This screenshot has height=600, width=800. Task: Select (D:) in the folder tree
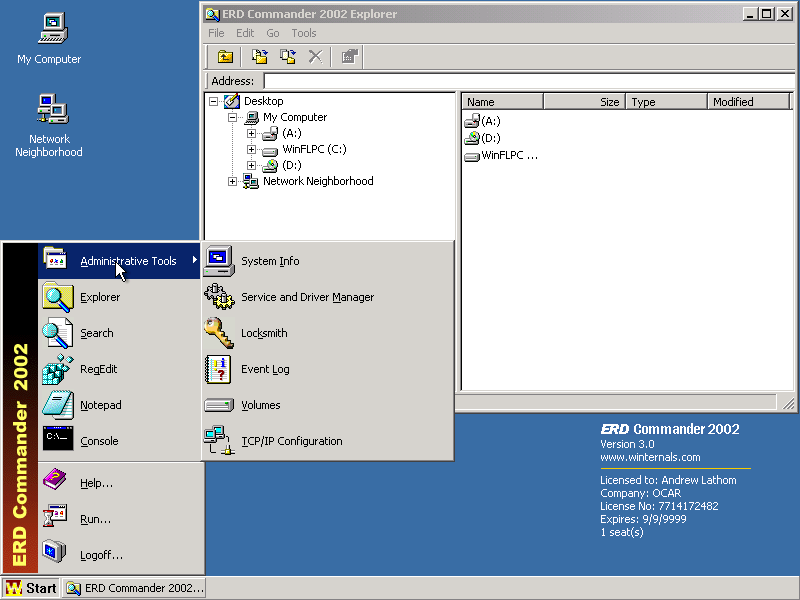point(292,165)
